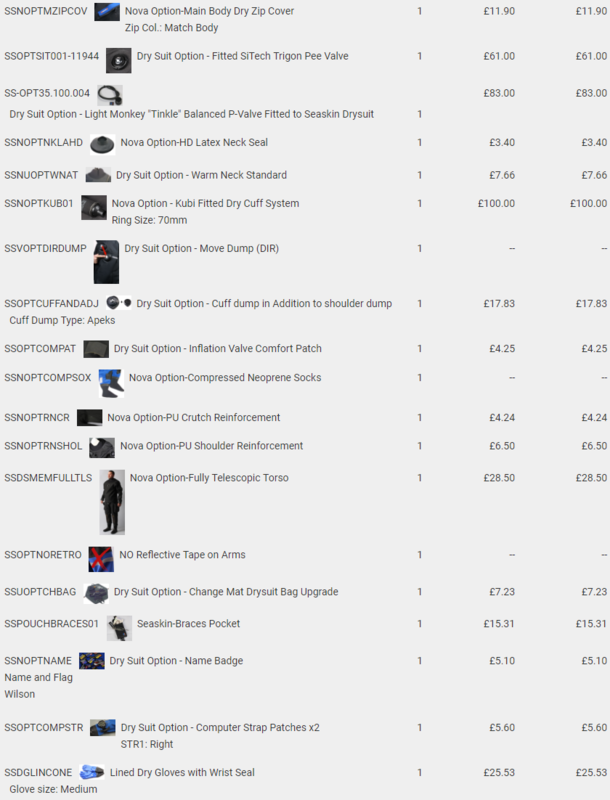Open the SiTech Trigon Pee Valve image
610x800 pixels.
(119, 61)
